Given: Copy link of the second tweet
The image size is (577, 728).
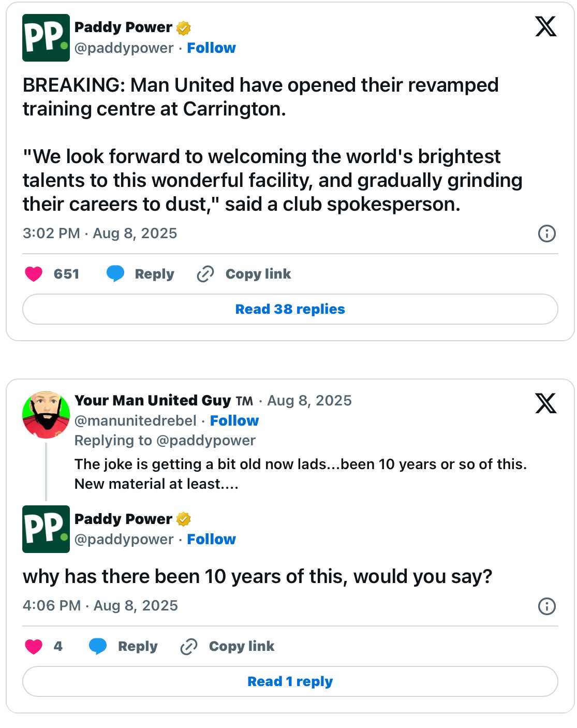Looking at the screenshot, I should 228,646.
